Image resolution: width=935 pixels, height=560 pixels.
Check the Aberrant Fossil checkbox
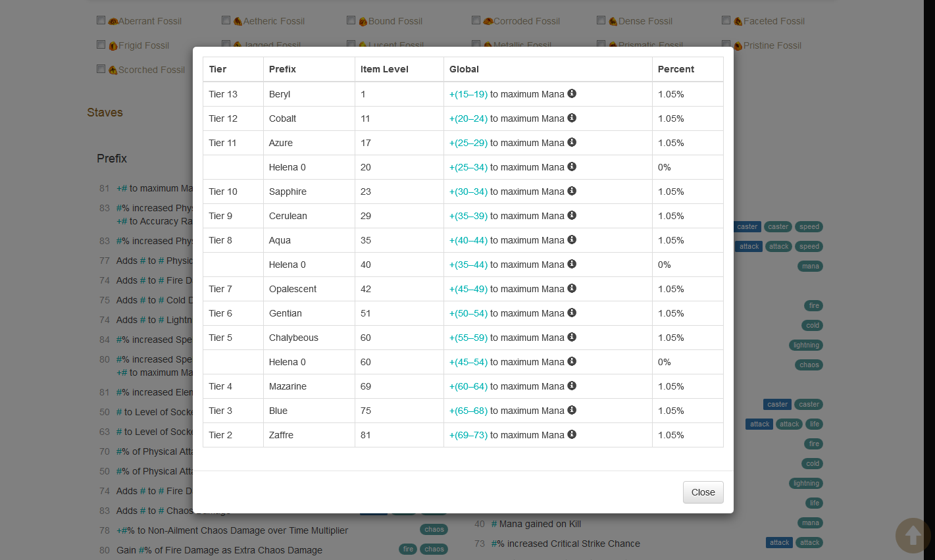tap(101, 20)
